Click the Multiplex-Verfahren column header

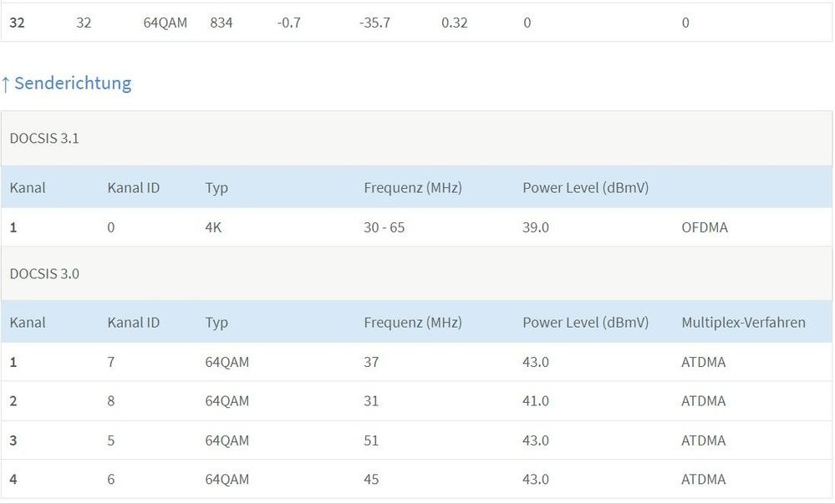click(x=743, y=323)
